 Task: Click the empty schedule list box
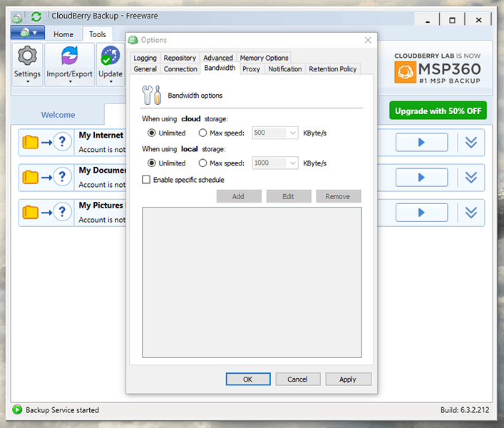[252, 282]
